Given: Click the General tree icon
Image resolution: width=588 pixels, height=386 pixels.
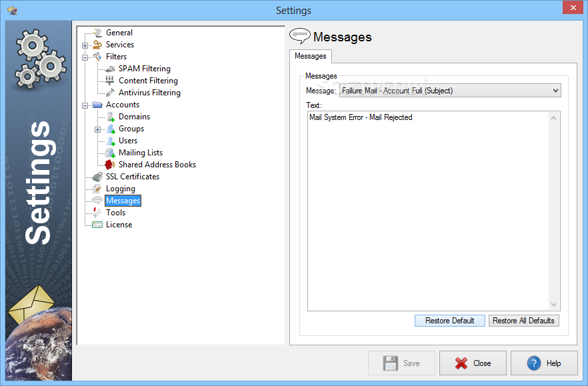Looking at the screenshot, I should pyautogui.click(x=97, y=33).
